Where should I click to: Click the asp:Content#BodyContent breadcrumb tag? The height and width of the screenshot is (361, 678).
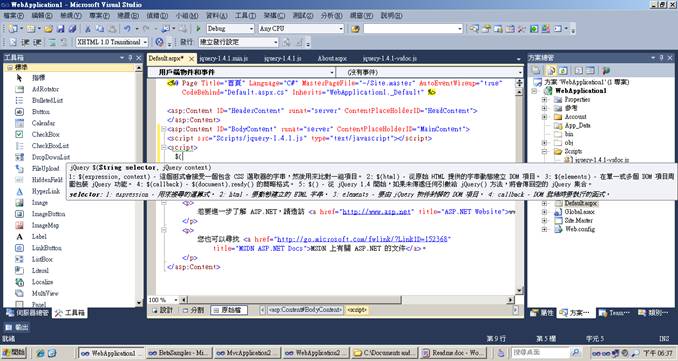click(305, 310)
